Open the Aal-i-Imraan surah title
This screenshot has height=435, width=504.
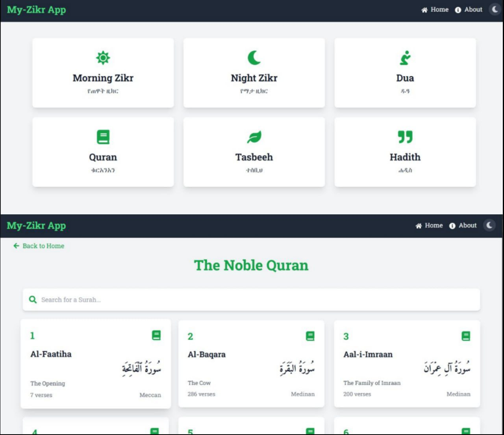click(x=368, y=354)
